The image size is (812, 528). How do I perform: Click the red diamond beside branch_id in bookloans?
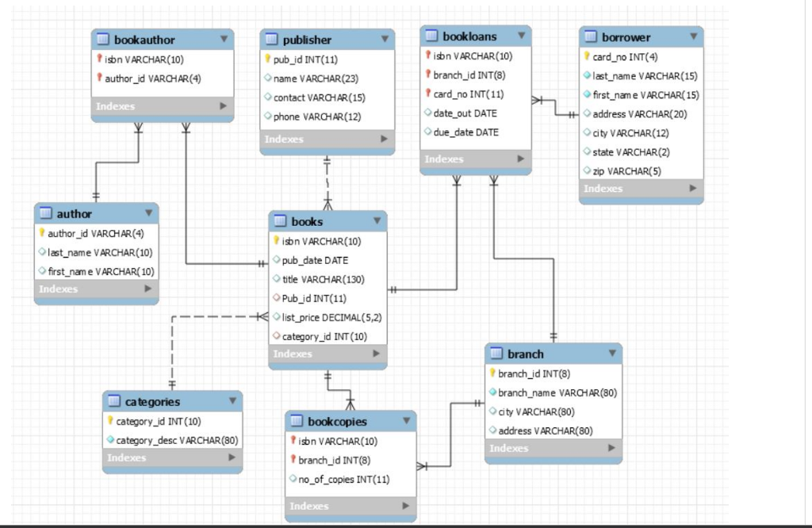(427, 75)
